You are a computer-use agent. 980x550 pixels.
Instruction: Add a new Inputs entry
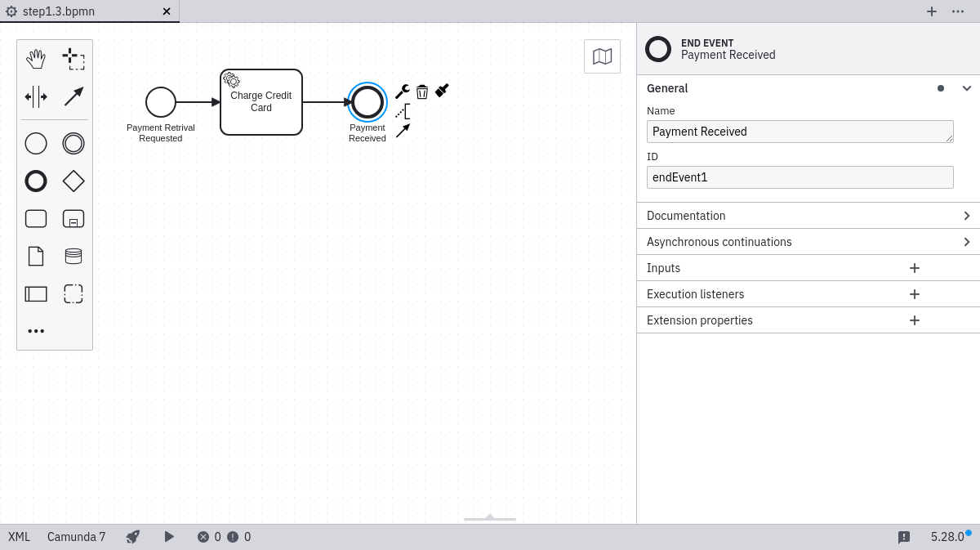tap(915, 268)
